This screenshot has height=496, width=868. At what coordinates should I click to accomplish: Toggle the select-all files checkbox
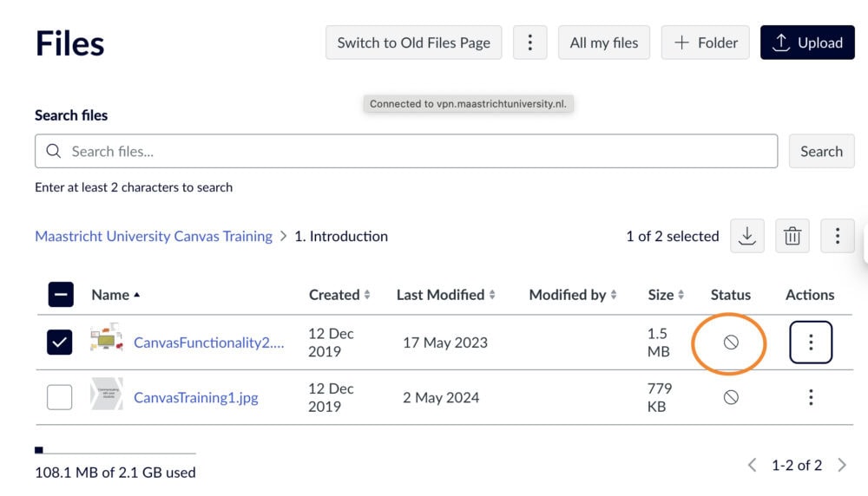click(x=61, y=294)
